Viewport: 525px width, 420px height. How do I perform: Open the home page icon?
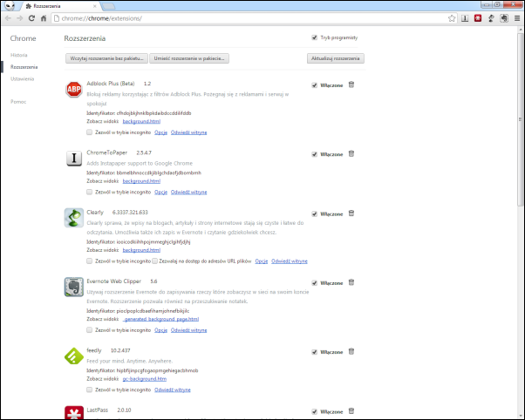[x=44, y=18]
